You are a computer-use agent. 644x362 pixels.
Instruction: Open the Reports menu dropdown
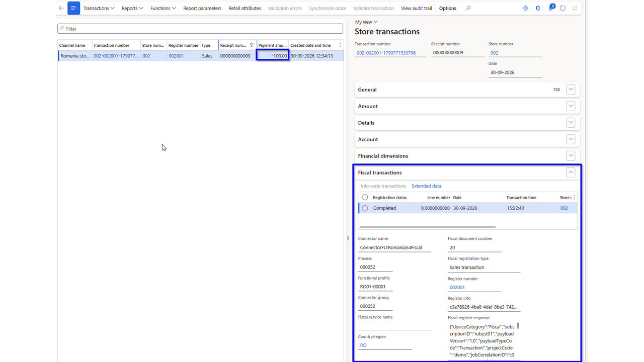click(x=132, y=8)
